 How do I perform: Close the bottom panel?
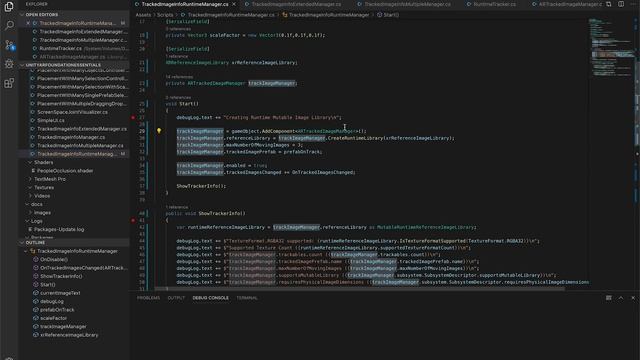point(633,298)
